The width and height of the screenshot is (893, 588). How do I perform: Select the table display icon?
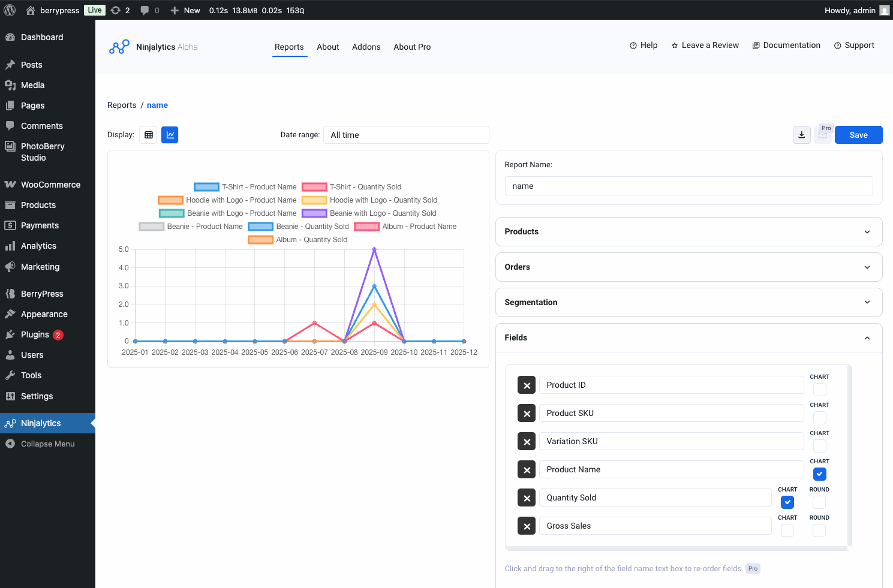[x=148, y=134]
